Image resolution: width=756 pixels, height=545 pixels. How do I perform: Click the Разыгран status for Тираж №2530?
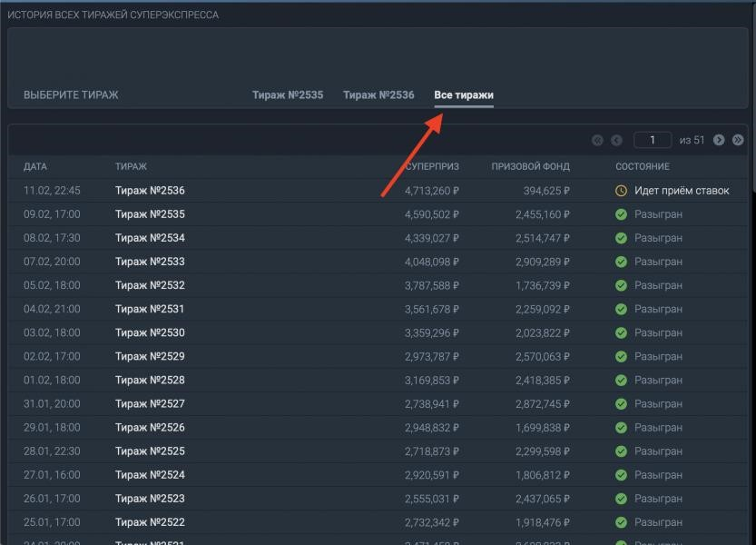click(x=658, y=333)
